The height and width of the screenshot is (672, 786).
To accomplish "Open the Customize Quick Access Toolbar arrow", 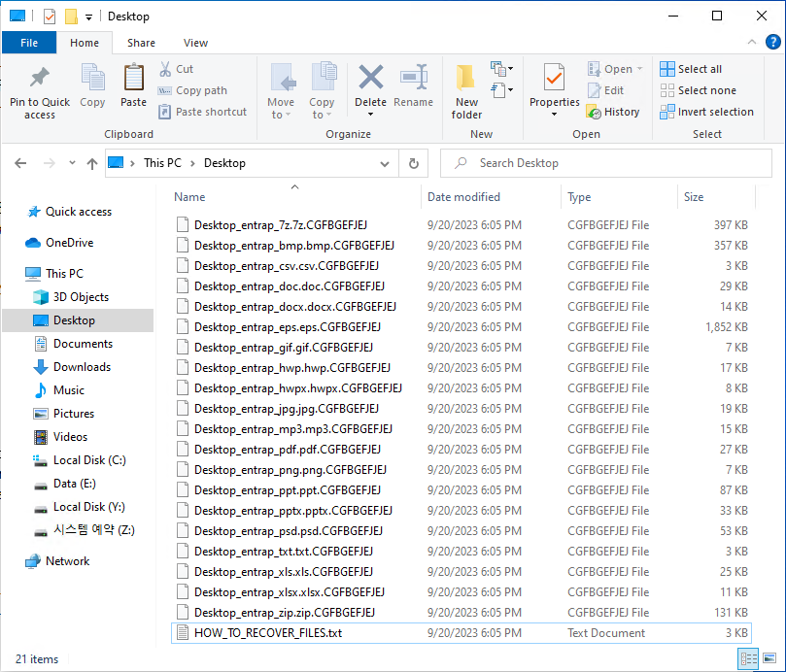I will pyautogui.click(x=88, y=17).
